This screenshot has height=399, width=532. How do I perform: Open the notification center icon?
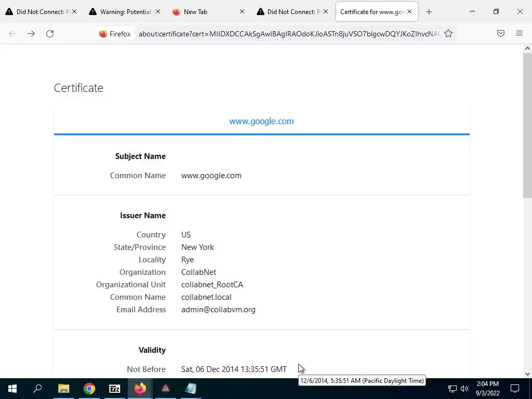pos(515,389)
